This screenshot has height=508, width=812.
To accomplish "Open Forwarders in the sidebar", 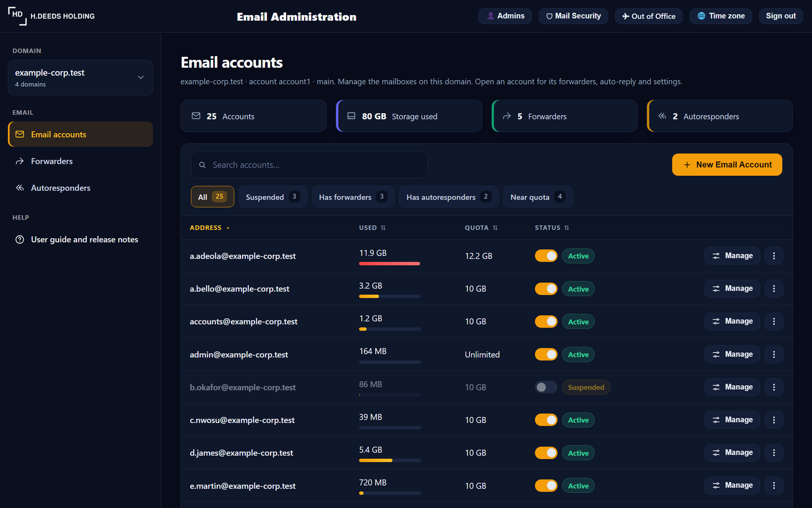I will (x=80, y=161).
